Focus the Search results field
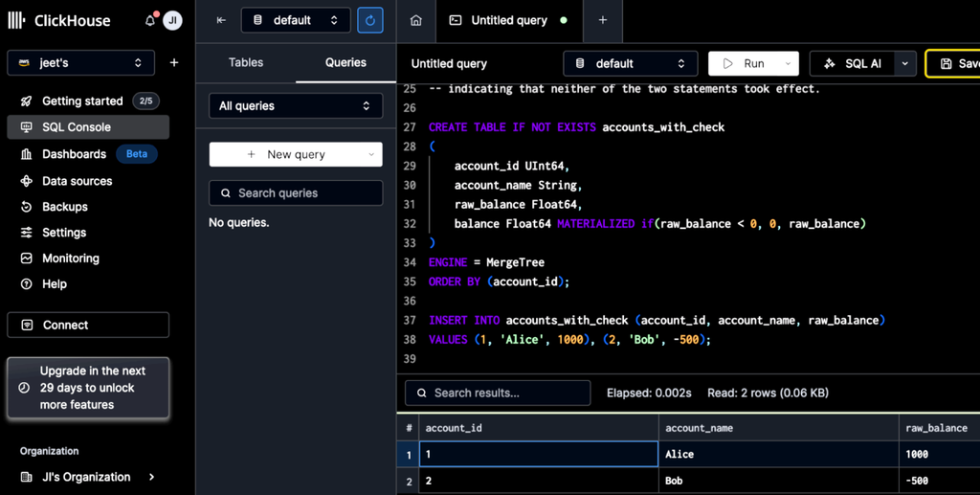980x495 pixels. click(x=498, y=393)
